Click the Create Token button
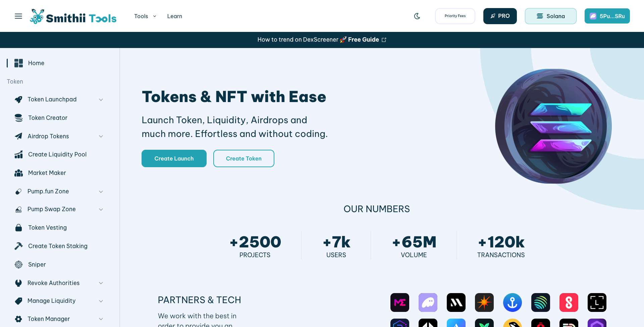644x327 pixels. tap(244, 158)
